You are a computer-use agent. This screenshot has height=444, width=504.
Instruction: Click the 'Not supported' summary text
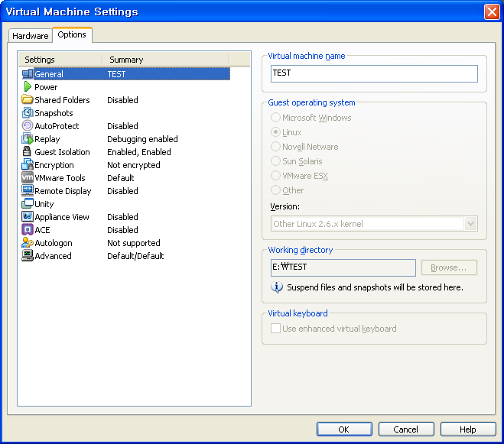(x=134, y=243)
